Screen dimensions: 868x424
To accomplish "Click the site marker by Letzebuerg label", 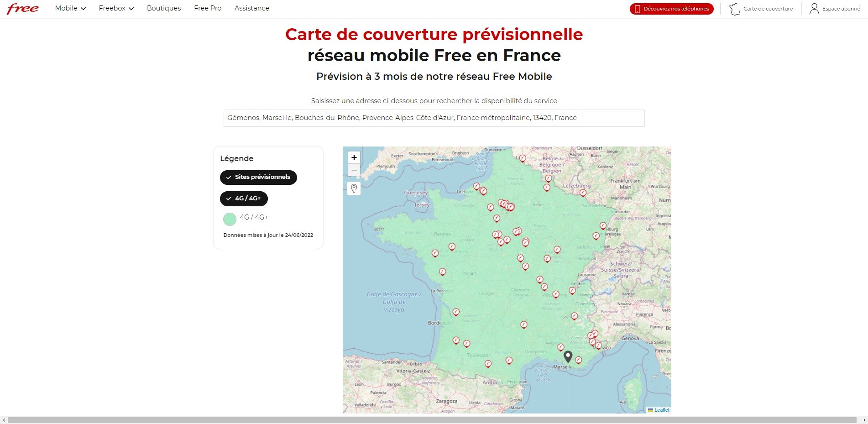I will pyautogui.click(x=583, y=193).
